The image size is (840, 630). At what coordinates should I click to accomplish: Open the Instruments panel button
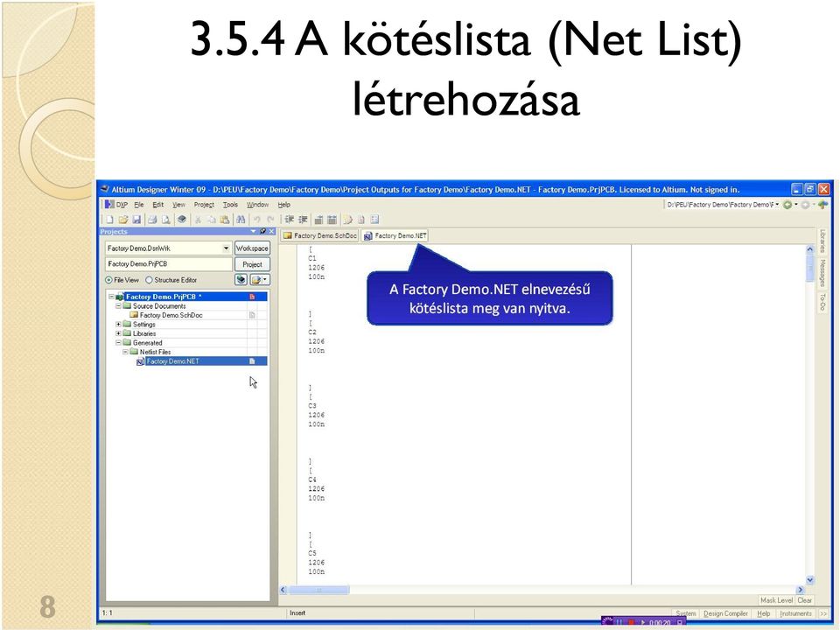click(795, 613)
